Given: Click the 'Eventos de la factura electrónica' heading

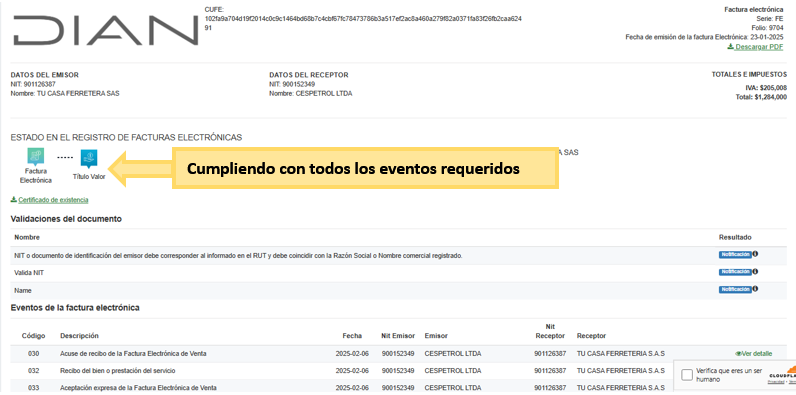Looking at the screenshot, I should pyautogui.click(x=75, y=308).
